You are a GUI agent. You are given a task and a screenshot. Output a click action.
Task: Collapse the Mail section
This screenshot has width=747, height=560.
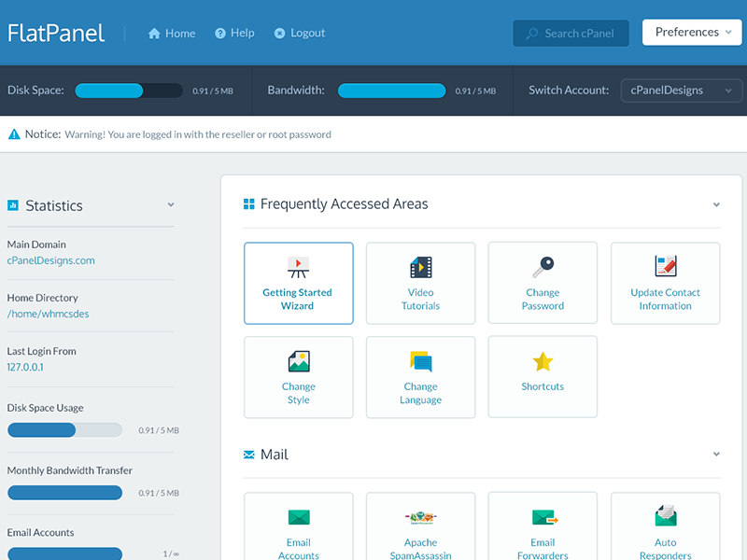(716, 454)
